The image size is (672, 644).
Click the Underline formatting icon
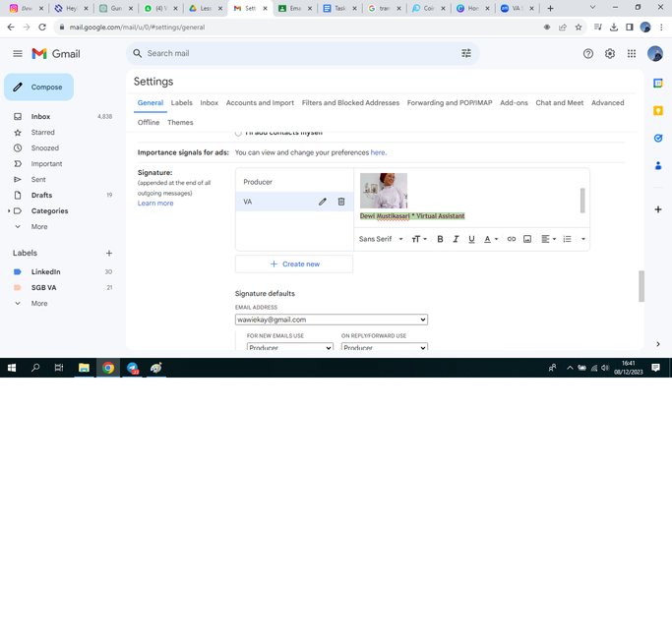point(471,239)
